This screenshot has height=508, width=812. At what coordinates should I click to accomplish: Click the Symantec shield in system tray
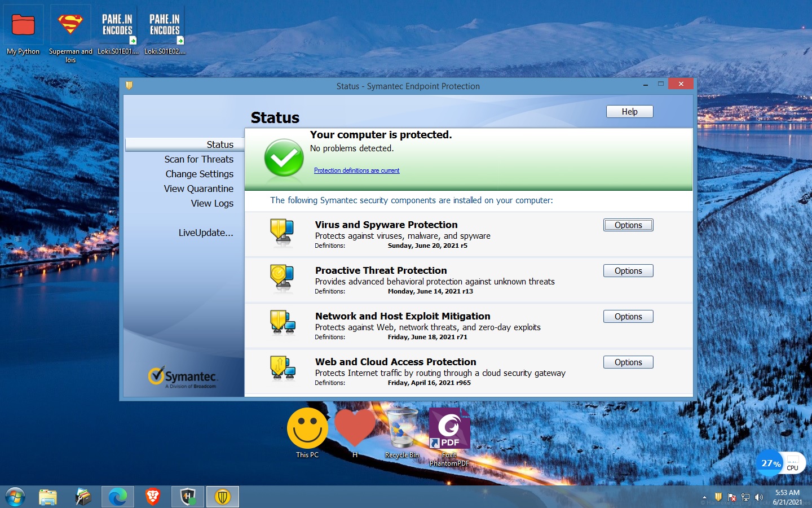(718, 497)
